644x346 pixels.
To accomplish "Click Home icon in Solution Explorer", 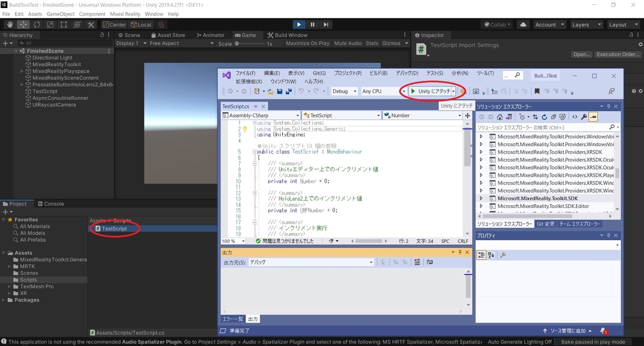I will coord(499,117).
